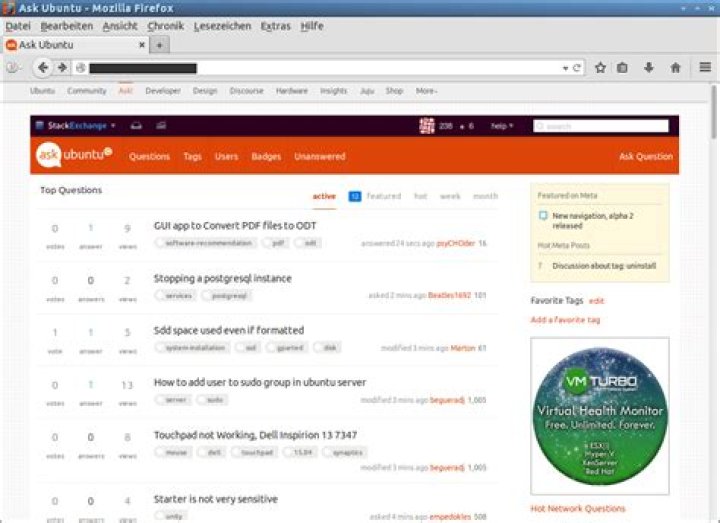
Task: Click Add a favorite tag link
Action: click(565, 320)
